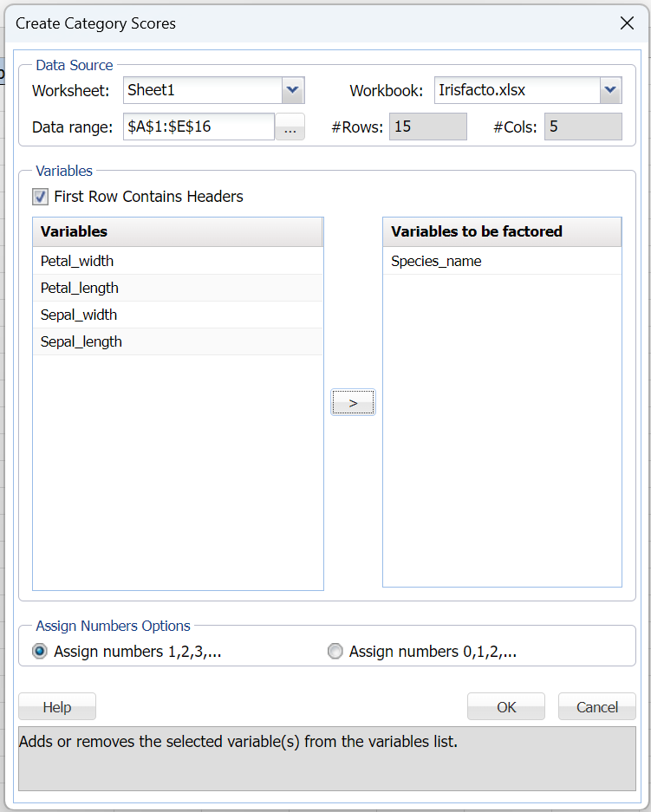
Task: Expand the Workbook dropdown list
Action: pyautogui.click(x=610, y=90)
